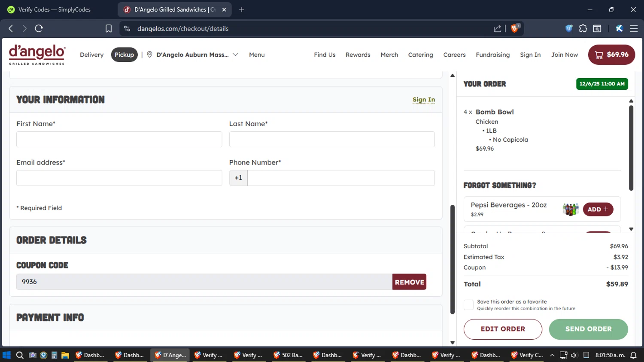Viewport: 644px width, 362px height.
Task: Open the notifications bell in system tray
Action: [x=633, y=355]
